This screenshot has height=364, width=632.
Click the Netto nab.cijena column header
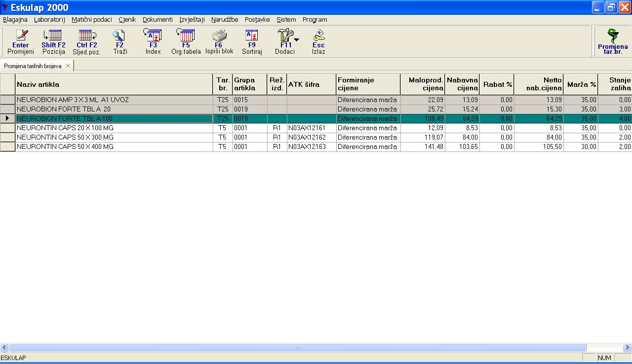pos(539,84)
